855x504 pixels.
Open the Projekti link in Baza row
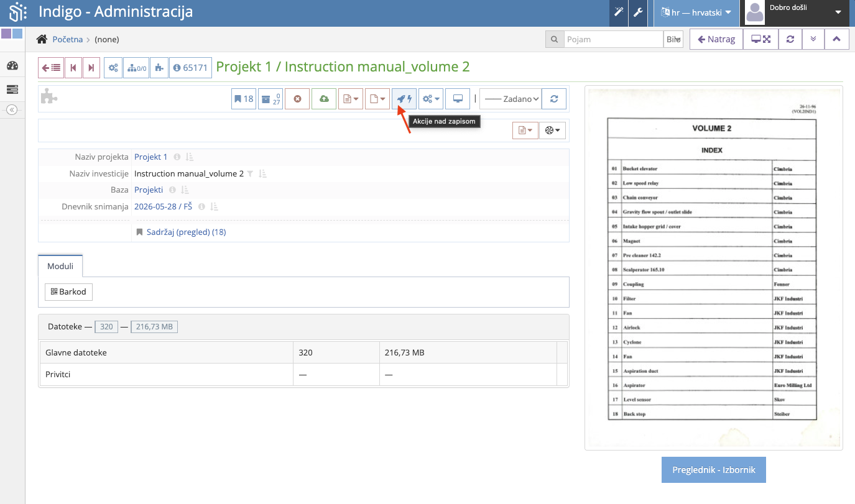[x=149, y=190]
